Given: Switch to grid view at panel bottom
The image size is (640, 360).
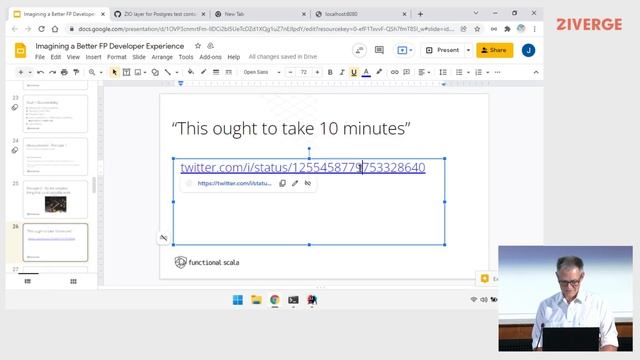Looking at the screenshot, I should coord(73,281).
